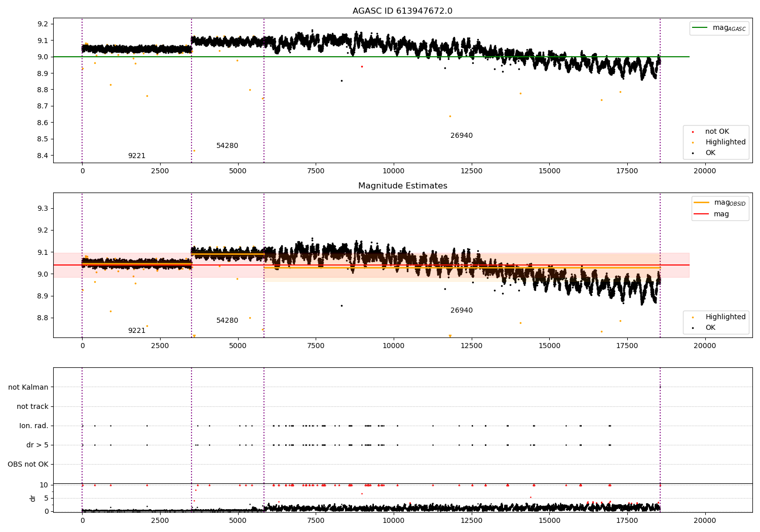Click the '8.6' y-tick in the top plot
The width and height of the screenshot is (760, 532).
click(x=43, y=123)
